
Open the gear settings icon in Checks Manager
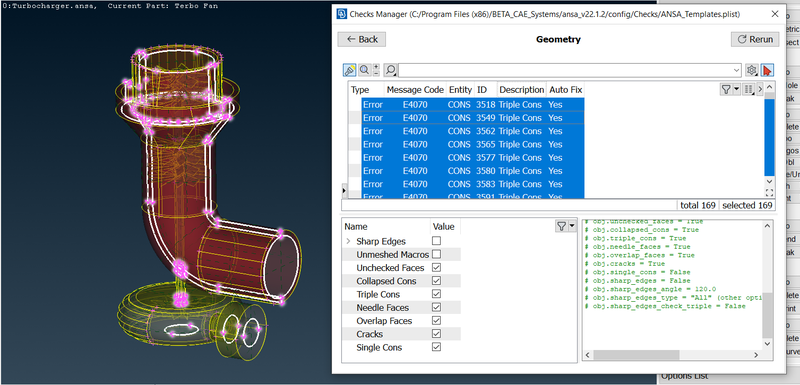[x=752, y=70]
